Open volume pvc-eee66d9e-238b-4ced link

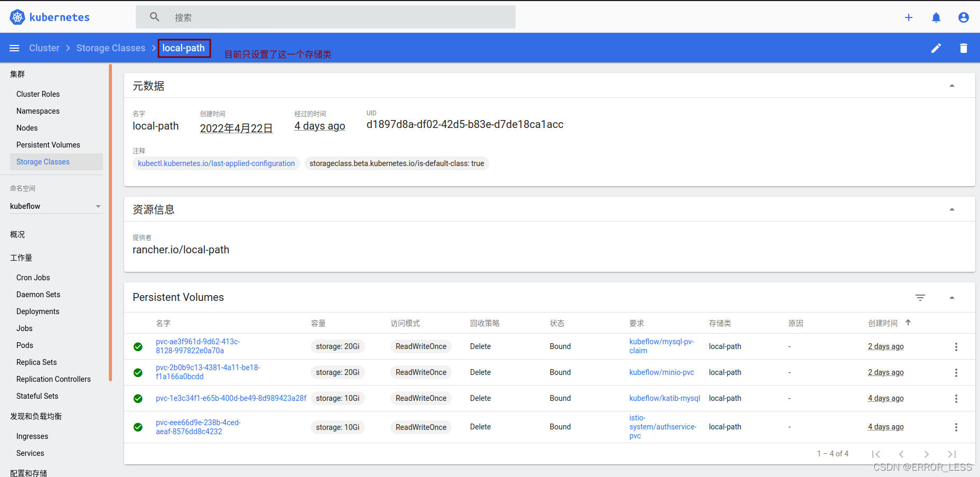[198, 427]
